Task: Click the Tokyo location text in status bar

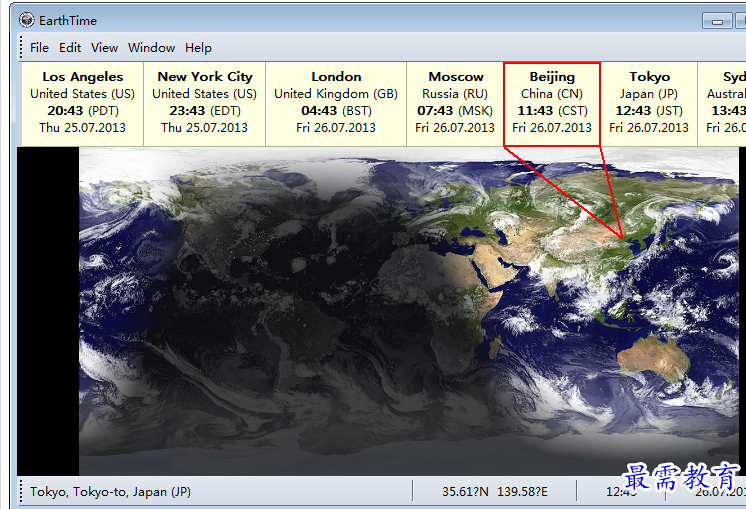Action: 110,491
